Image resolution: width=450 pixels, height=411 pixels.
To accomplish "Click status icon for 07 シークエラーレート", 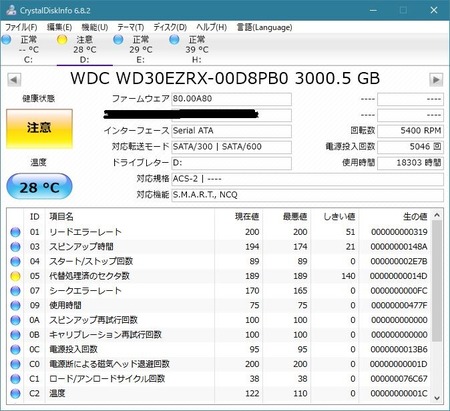I will 15,291.
